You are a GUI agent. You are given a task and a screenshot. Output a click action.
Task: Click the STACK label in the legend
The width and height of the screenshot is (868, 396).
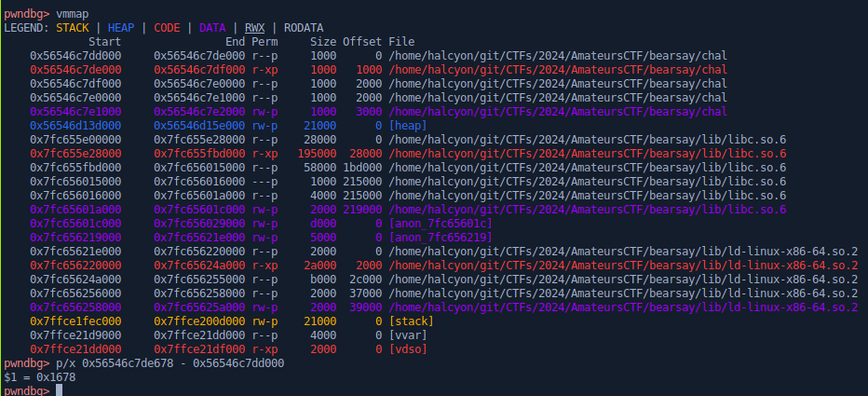(73, 28)
